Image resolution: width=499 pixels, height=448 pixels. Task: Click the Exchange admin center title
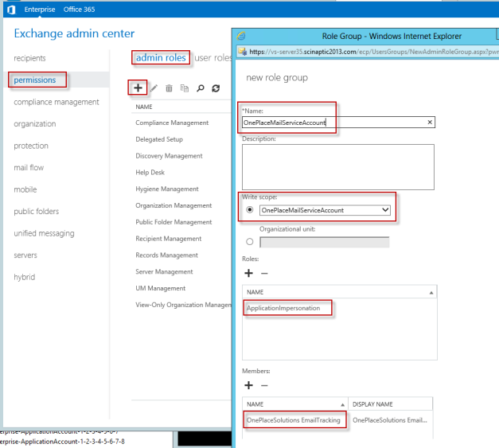74,33
